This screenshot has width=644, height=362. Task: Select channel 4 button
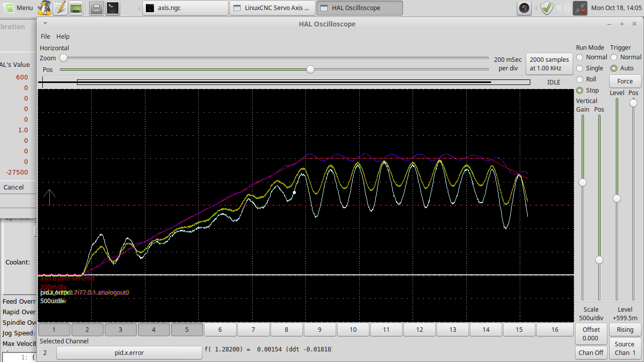click(153, 330)
